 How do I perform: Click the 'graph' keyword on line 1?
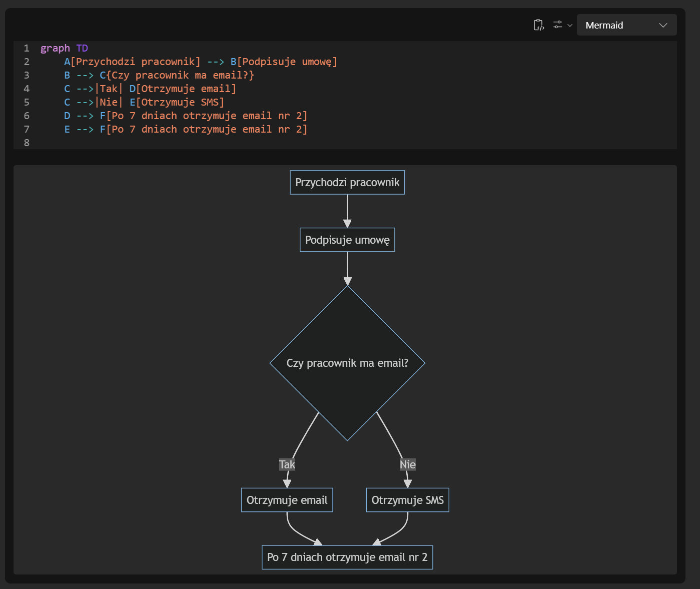pos(55,48)
